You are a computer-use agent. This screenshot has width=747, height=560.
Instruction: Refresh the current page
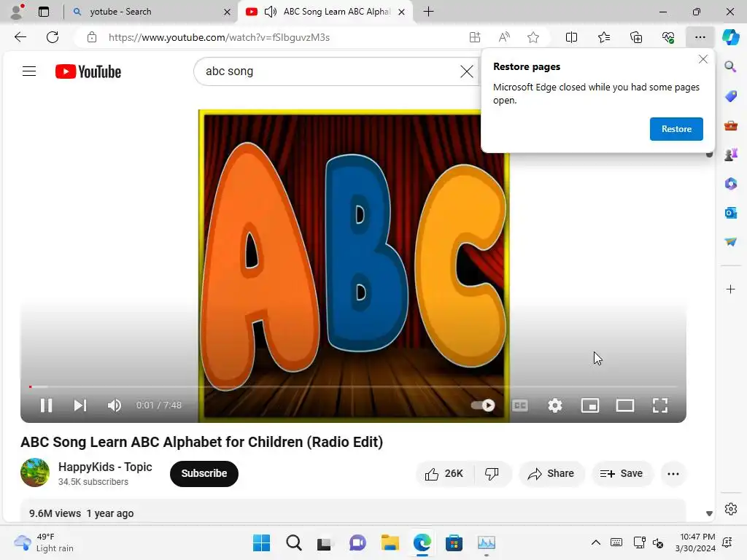pos(53,37)
